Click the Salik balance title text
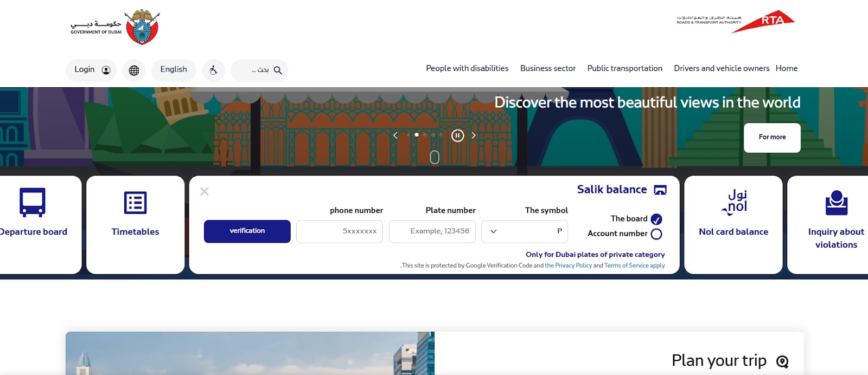 pyautogui.click(x=612, y=190)
